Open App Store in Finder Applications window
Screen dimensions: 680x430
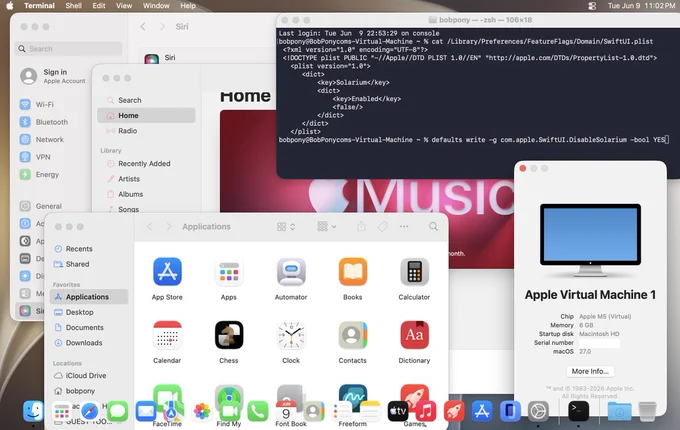pos(167,272)
